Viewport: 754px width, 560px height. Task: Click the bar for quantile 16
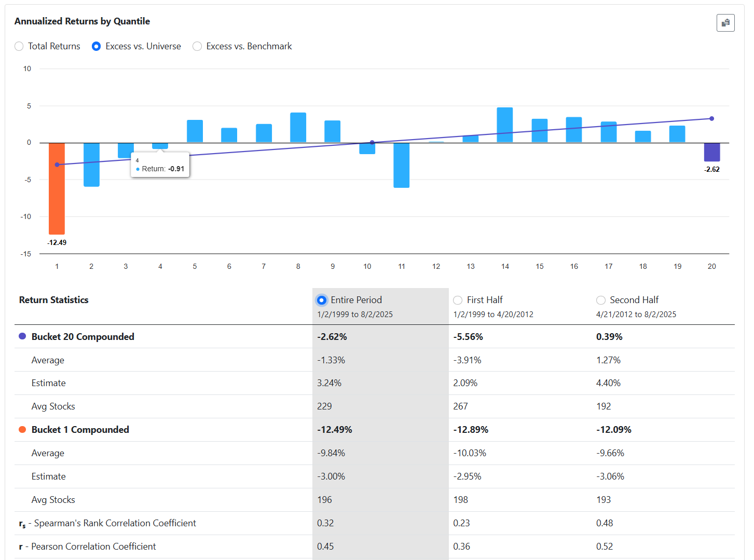(573, 130)
